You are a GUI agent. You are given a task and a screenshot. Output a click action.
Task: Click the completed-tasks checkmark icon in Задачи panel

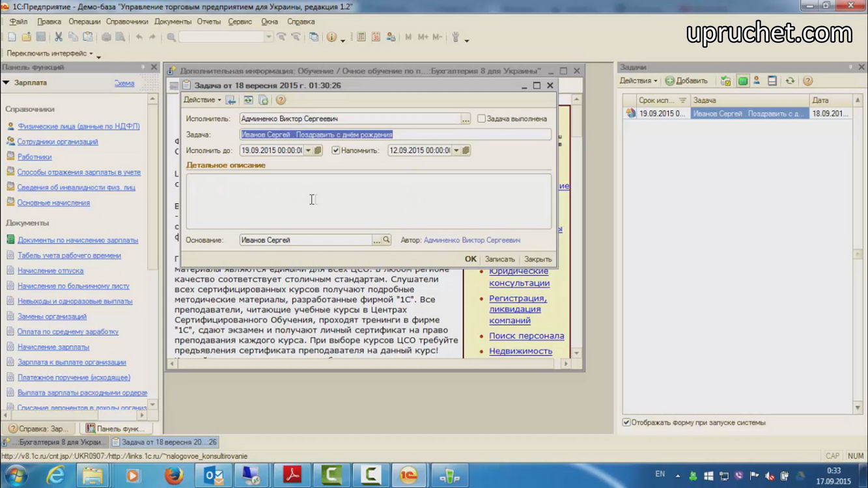pyautogui.click(x=725, y=81)
